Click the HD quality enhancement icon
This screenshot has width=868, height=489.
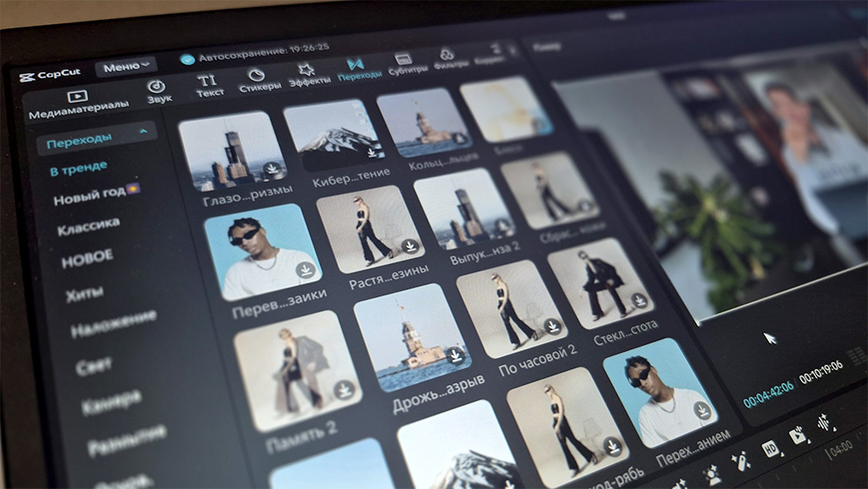click(x=769, y=448)
